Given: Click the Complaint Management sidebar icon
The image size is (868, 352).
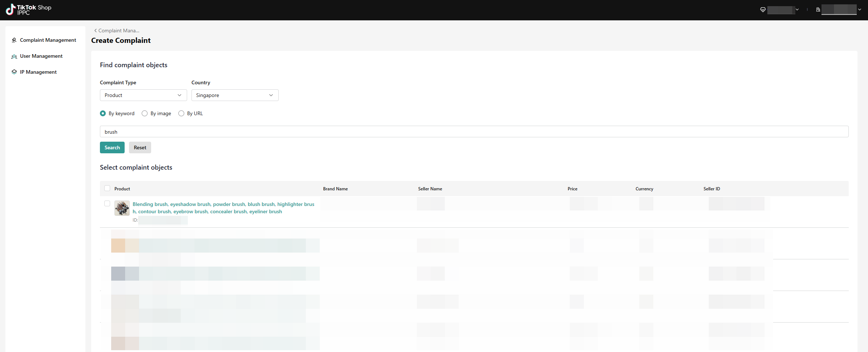Looking at the screenshot, I should point(14,40).
